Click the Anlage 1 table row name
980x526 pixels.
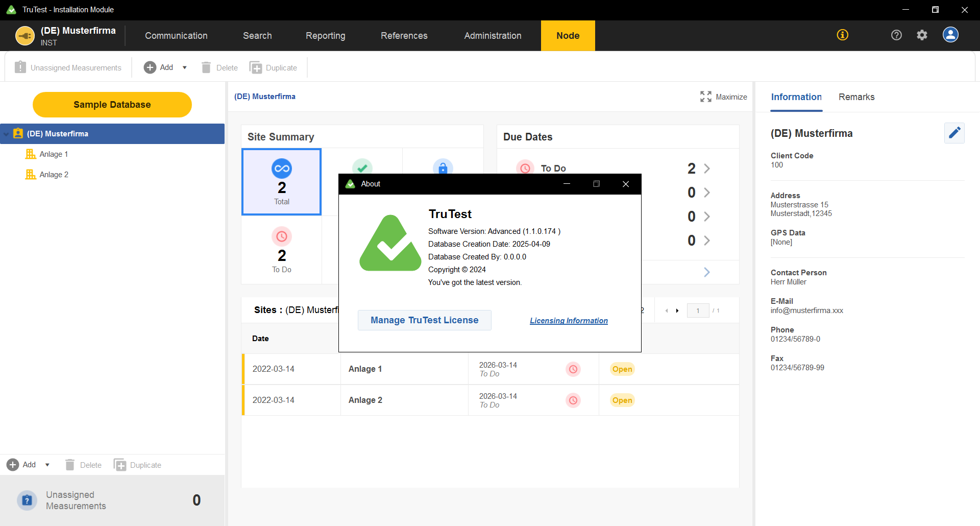[365, 369]
